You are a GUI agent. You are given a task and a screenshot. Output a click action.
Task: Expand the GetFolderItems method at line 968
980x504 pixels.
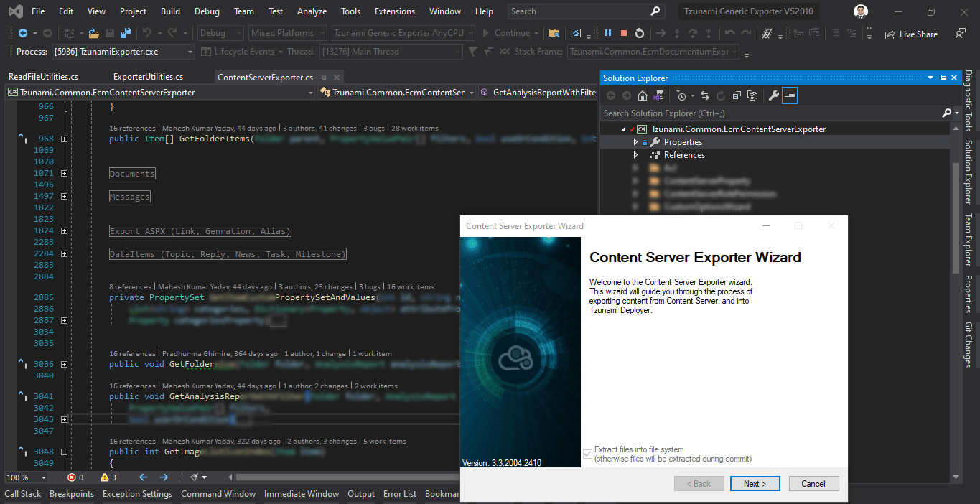coord(64,139)
